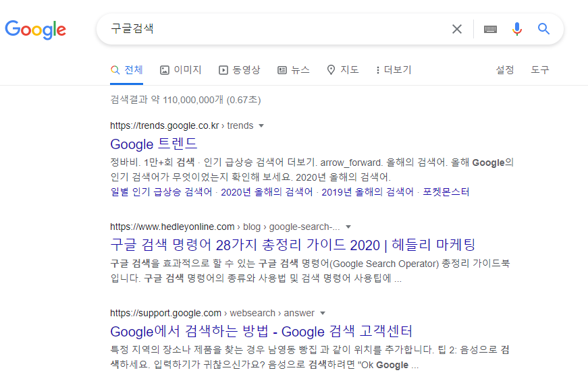Open the 지도 tab
The width and height of the screenshot is (588, 383).
click(343, 70)
